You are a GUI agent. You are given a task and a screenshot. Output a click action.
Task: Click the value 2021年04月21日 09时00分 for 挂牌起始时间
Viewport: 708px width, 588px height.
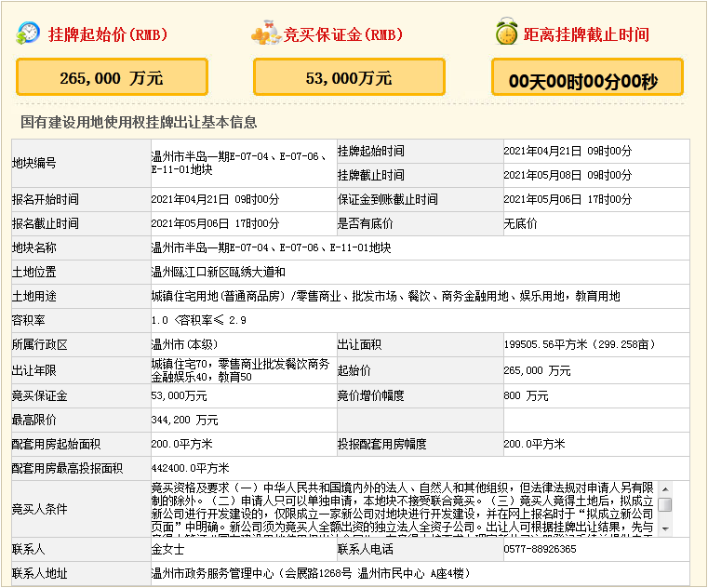pos(568,151)
